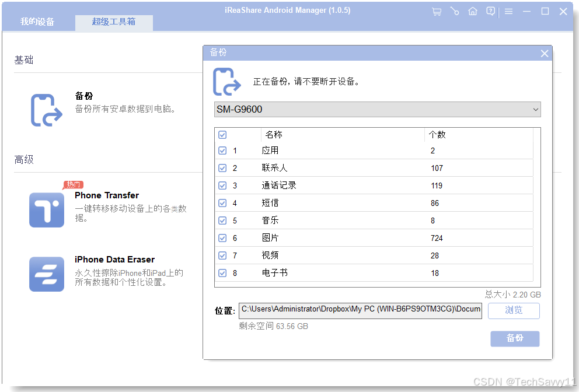579x392 pixels.
Task: Close the 备份 dialog
Action: click(x=545, y=54)
